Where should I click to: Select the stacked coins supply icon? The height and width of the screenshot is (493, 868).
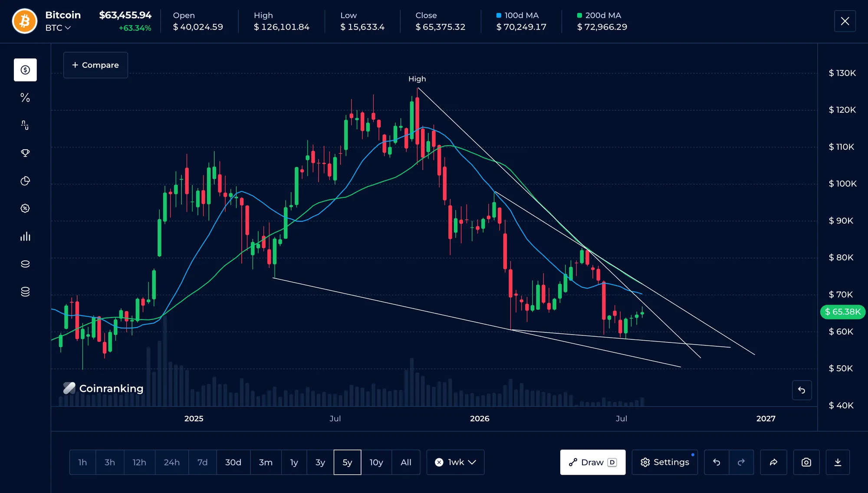pos(25,292)
